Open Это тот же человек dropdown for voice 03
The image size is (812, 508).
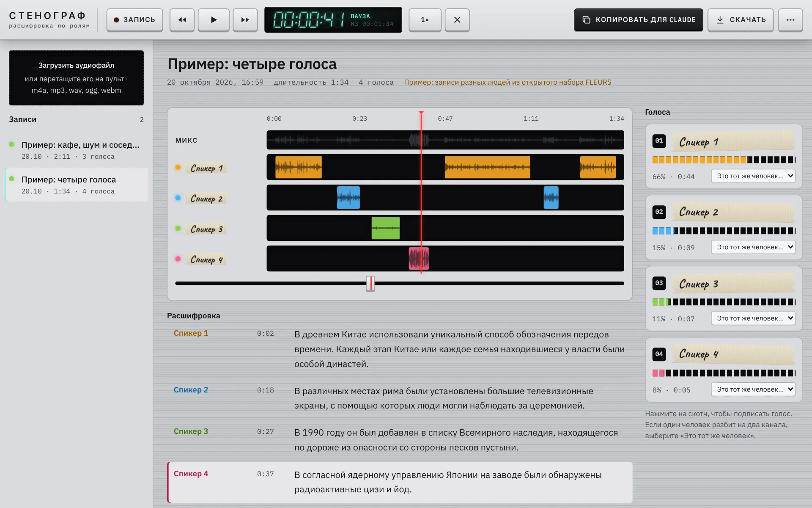[753, 318]
